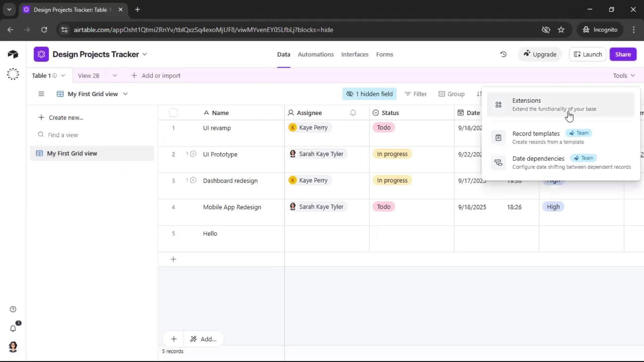Go back in browser history
This screenshot has height=362, width=644.
click(10, 30)
